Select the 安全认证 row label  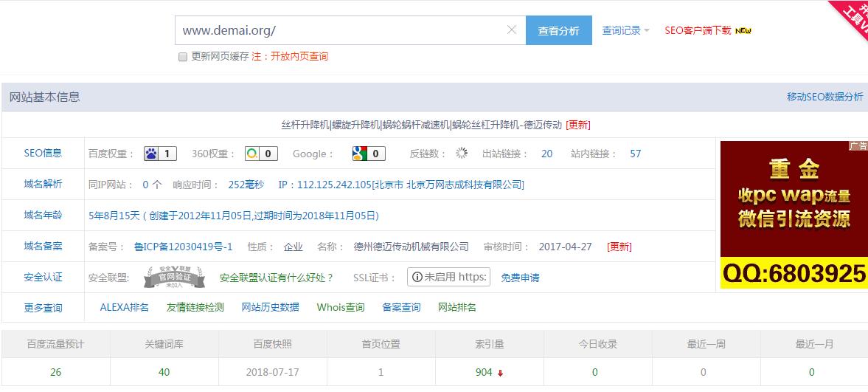pos(44,278)
